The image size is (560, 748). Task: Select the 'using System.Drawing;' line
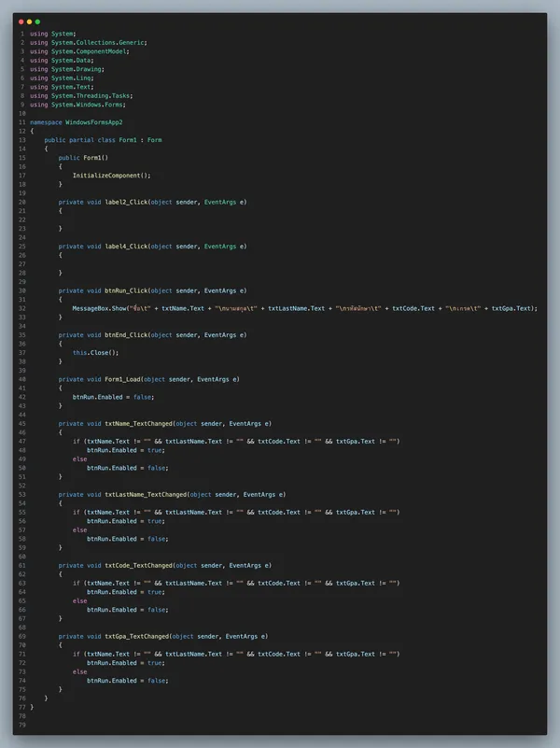67,69
